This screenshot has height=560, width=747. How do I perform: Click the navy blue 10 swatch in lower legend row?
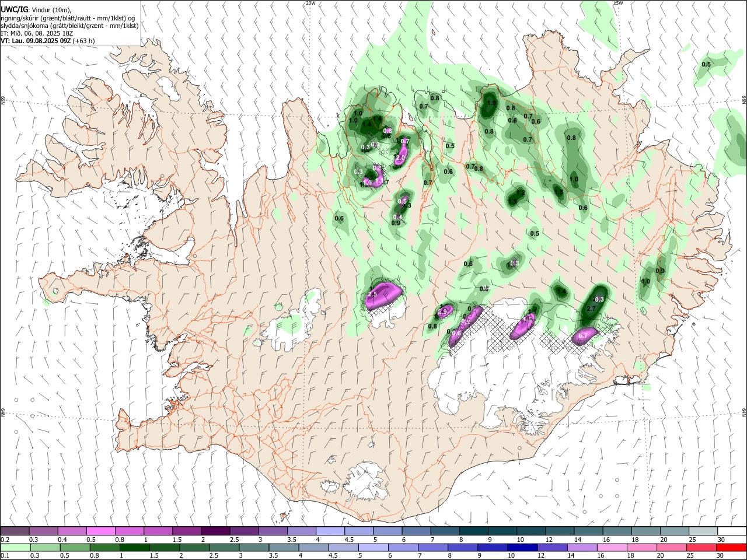click(522, 547)
